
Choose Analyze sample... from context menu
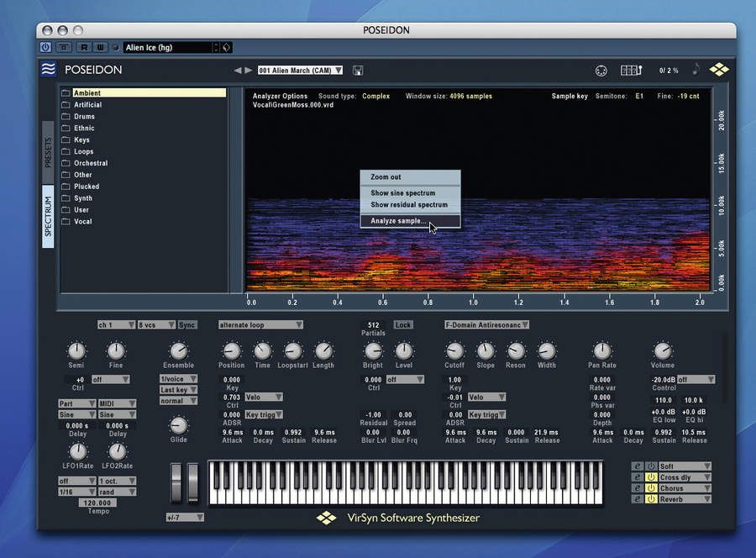tap(410, 221)
